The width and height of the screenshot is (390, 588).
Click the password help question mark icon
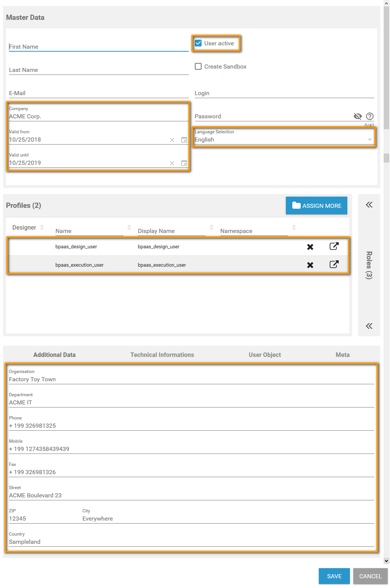click(370, 116)
